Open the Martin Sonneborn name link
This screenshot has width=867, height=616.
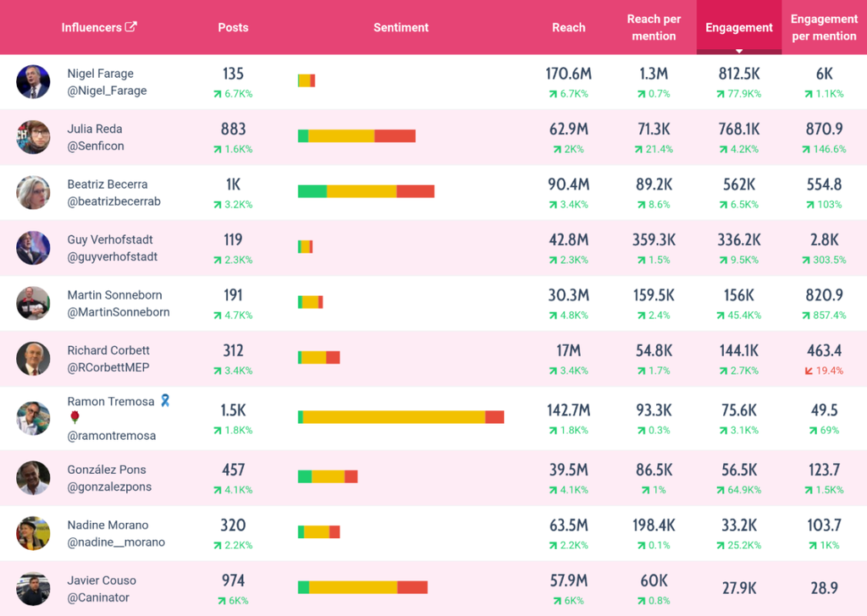point(114,294)
